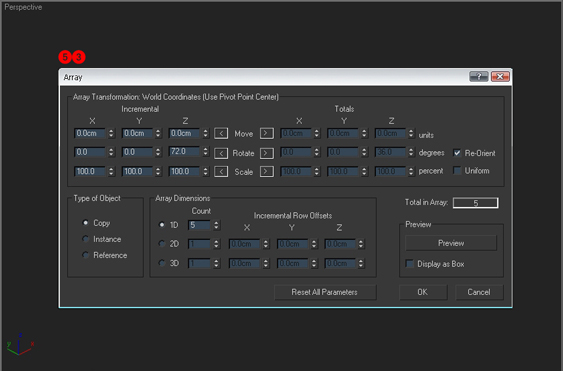
Task: Select Reference object type
Action: 85,255
